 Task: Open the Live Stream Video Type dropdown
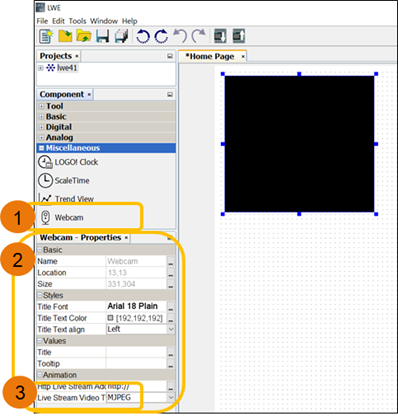171,397
